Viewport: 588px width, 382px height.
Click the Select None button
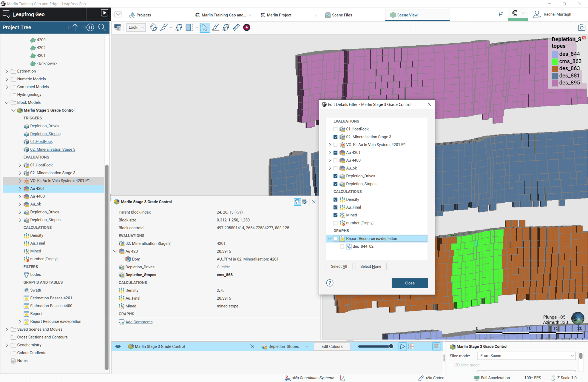point(371,266)
